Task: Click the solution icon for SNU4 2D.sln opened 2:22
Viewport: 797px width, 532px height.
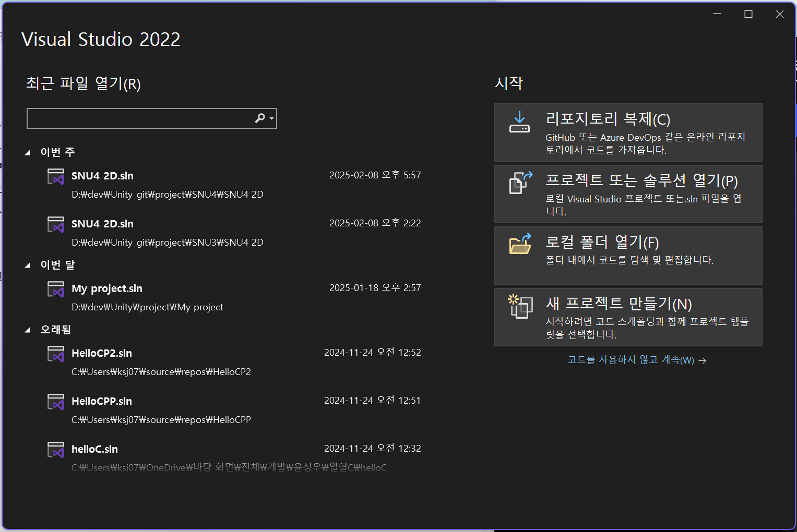Action: coord(56,224)
